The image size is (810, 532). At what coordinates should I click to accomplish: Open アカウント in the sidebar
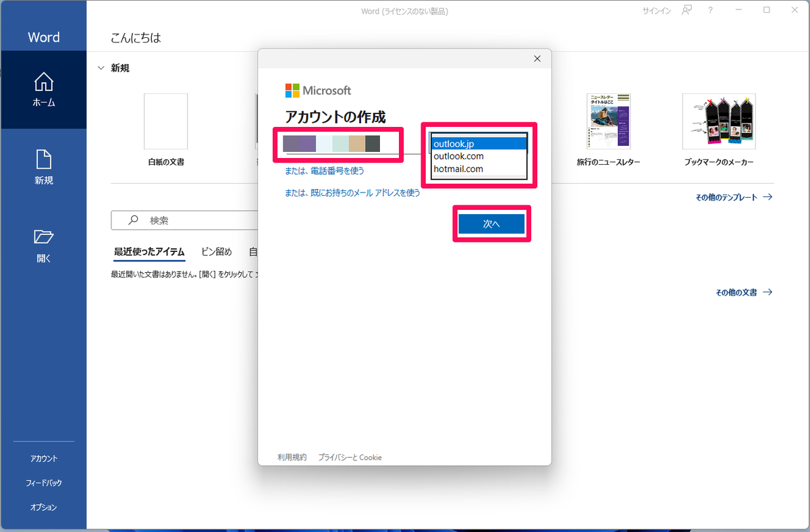click(x=44, y=458)
